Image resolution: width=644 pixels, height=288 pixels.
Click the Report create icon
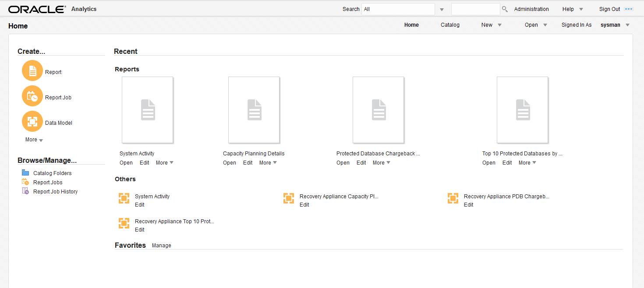coord(32,71)
